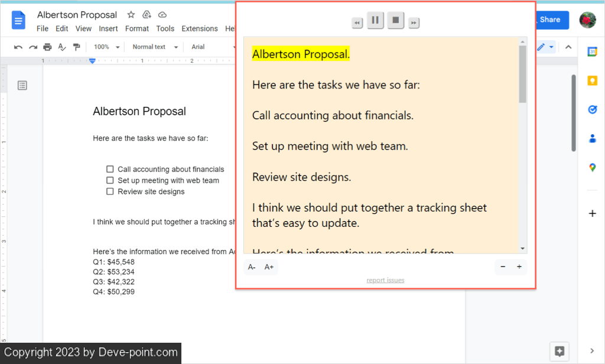Open Google Maps in the side panel
Image resolution: width=605 pixels, height=364 pixels.
pos(592,168)
